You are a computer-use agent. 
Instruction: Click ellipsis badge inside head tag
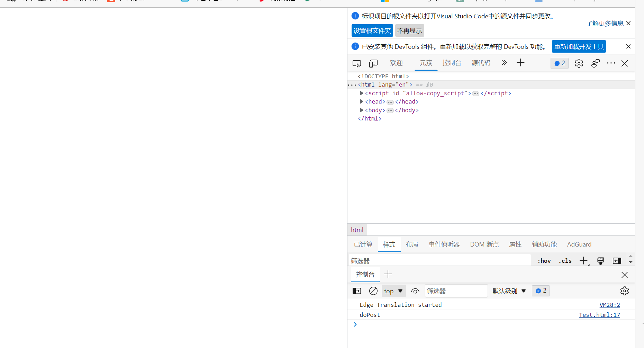pos(390,102)
